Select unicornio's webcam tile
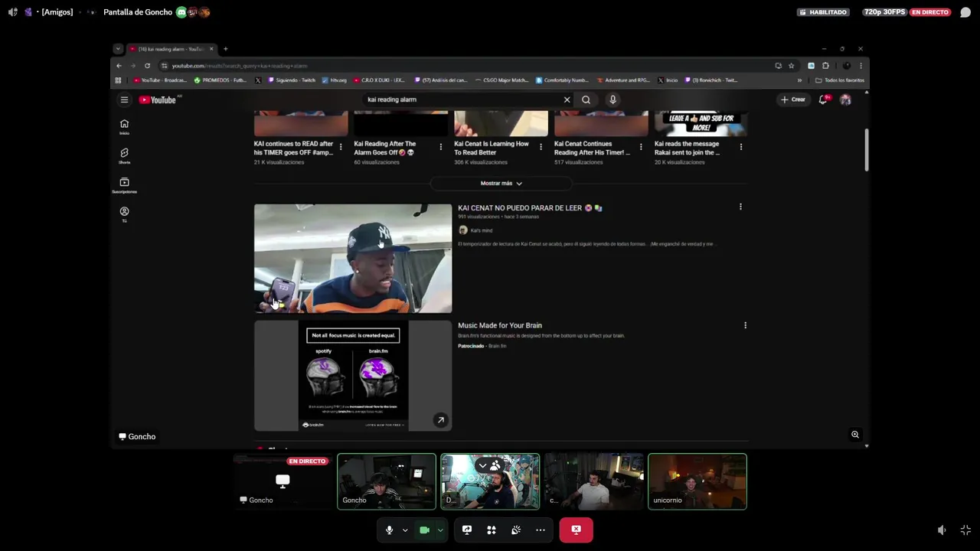The width and height of the screenshot is (980, 551). (697, 481)
